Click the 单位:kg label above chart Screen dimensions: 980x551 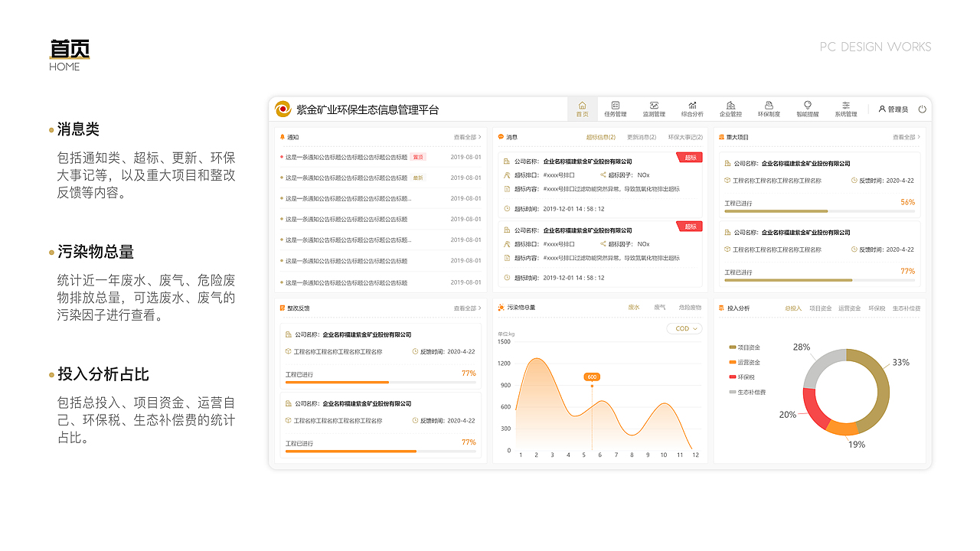tap(506, 334)
